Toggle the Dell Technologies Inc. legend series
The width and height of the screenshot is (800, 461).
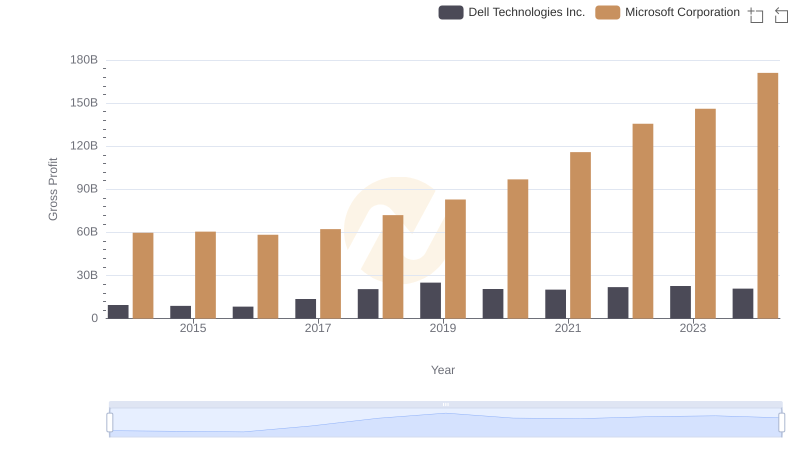[512, 12]
